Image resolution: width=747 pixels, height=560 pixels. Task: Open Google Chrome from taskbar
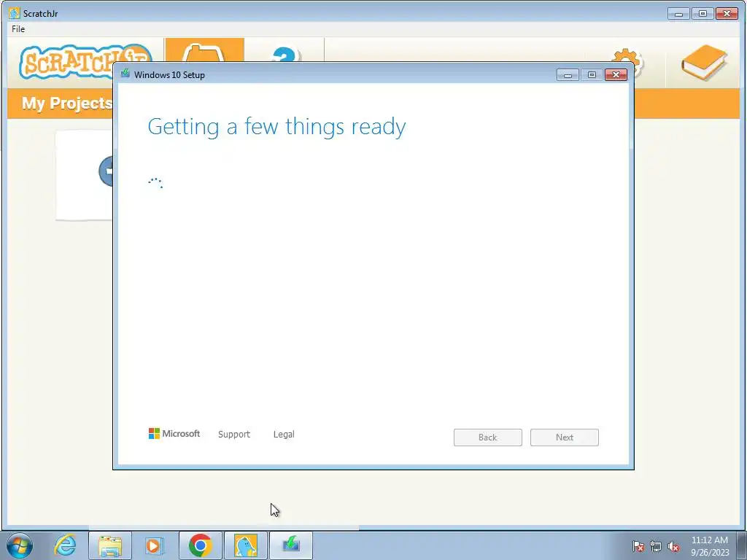pos(201,545)
